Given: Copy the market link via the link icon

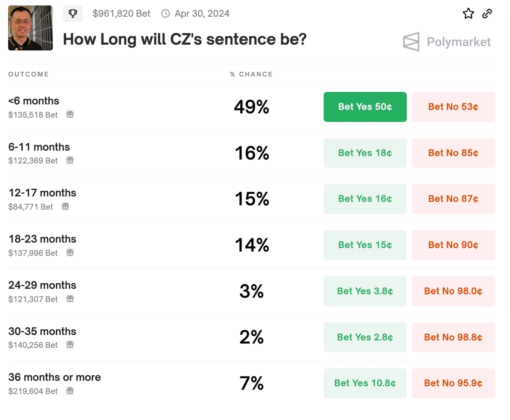Looking at the screenshot, I should tap(487, 13).
